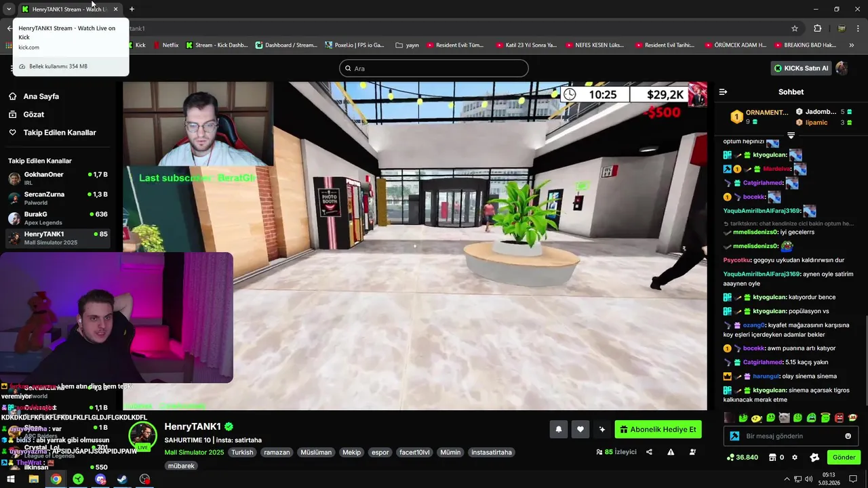The image size is (868, 488).
Task: Click the Gönder send button
Action: (844, 457)
